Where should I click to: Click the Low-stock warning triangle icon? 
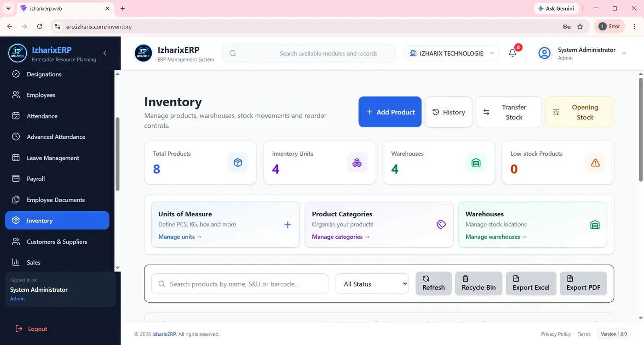(595, 163)
